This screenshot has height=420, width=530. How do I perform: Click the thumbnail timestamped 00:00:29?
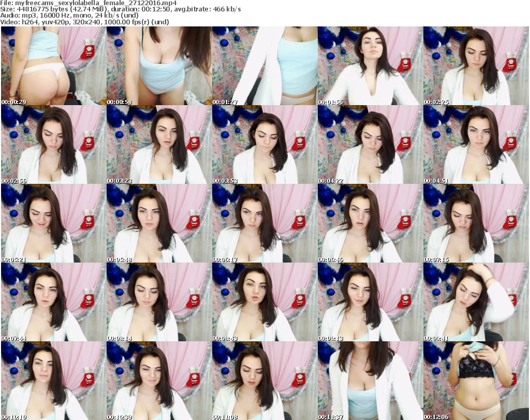point(53,66)
